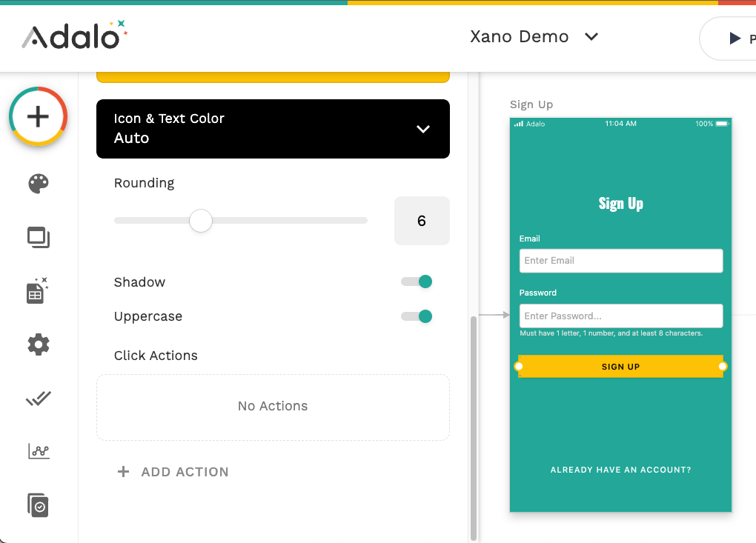756x543 pixels.
Task: Click the Adalo logo
Action: 74,36
